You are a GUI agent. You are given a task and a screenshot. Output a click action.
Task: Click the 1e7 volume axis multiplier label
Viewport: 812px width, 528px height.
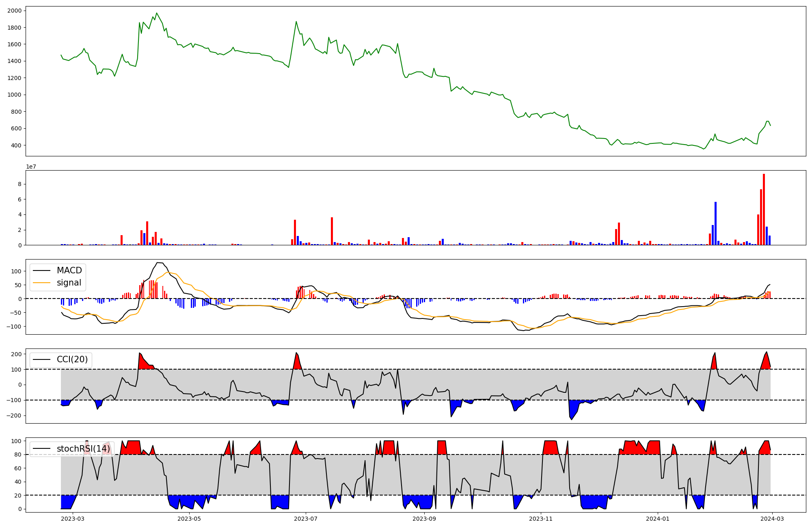click(x=31, y=167)
